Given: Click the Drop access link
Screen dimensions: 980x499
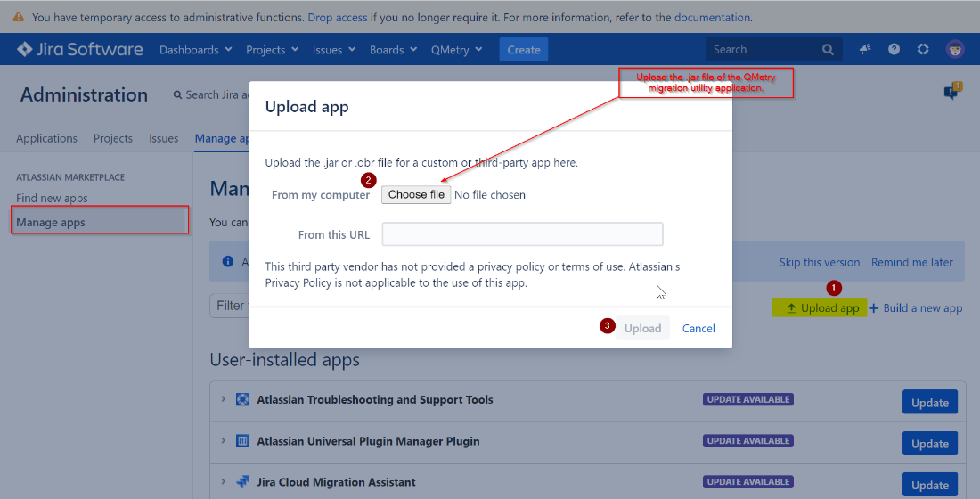Looking at the screenshot, I should tap(338, 18).
